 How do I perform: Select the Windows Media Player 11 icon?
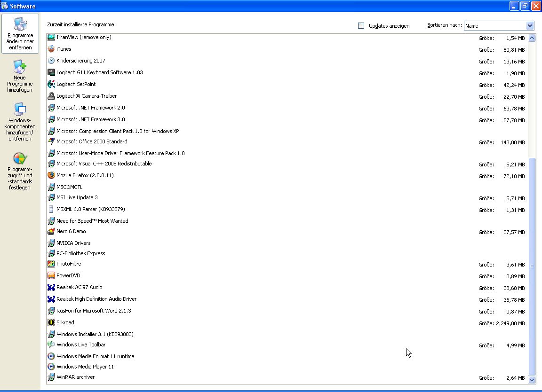51,367
